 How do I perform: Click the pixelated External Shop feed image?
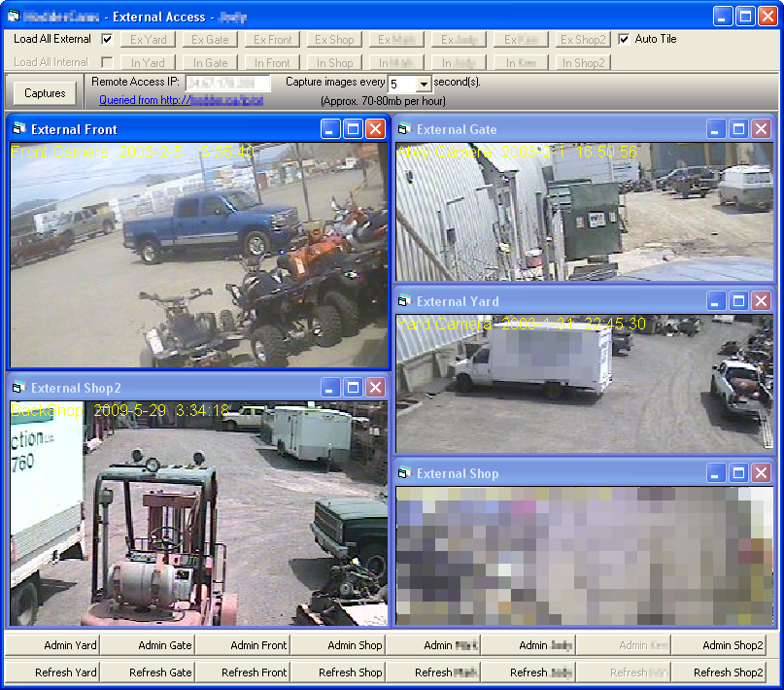[585, 556]
